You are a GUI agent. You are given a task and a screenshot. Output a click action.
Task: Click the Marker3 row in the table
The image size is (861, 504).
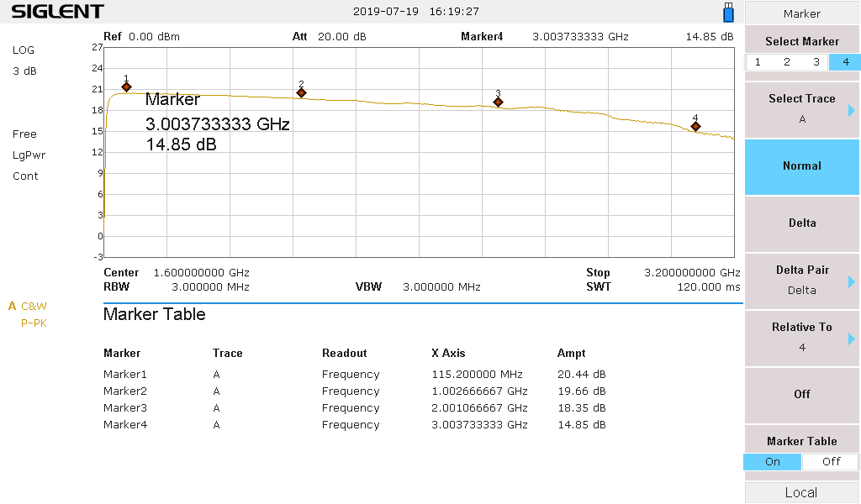pyautogui.click(x=355, y=408)
